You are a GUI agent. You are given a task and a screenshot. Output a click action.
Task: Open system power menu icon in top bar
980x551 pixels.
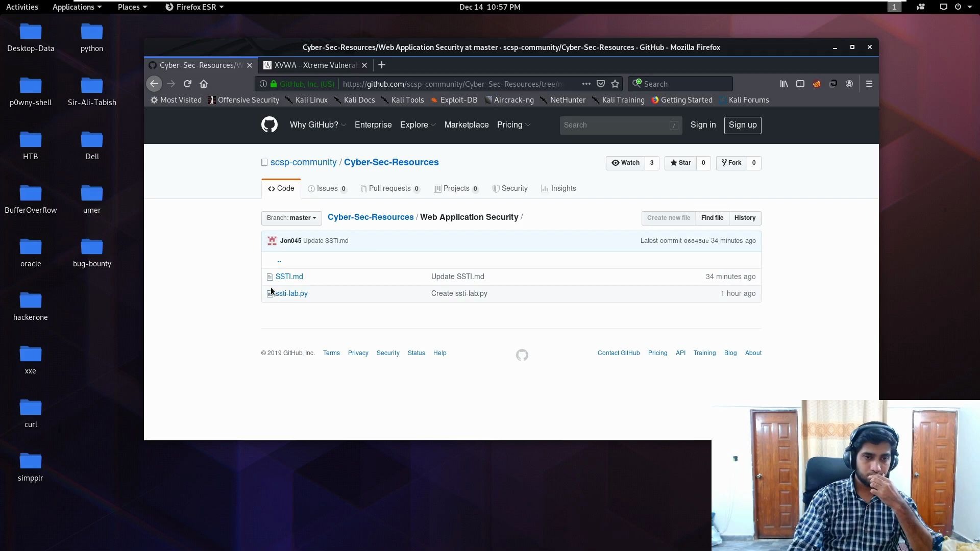pyautogui.click(x=958, y=7)
